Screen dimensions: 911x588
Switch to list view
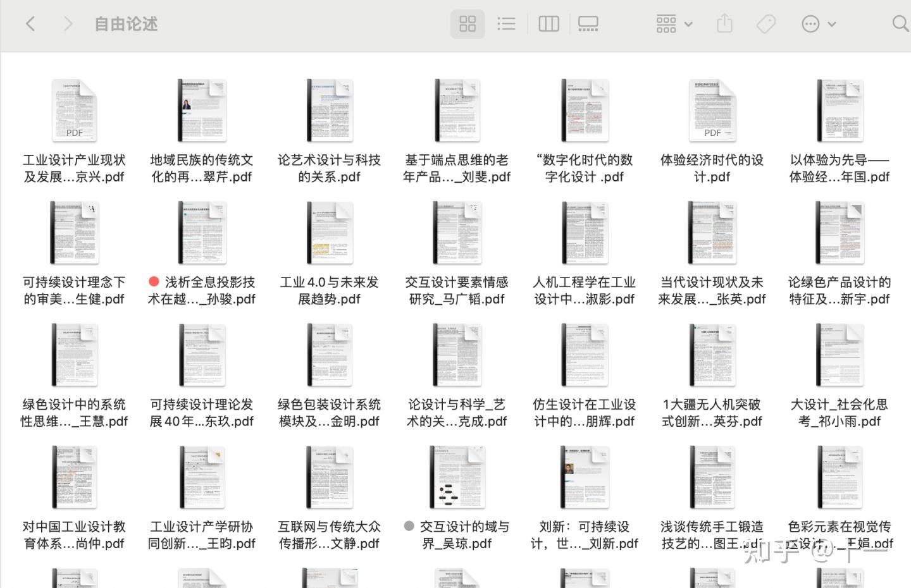point(506,24)
